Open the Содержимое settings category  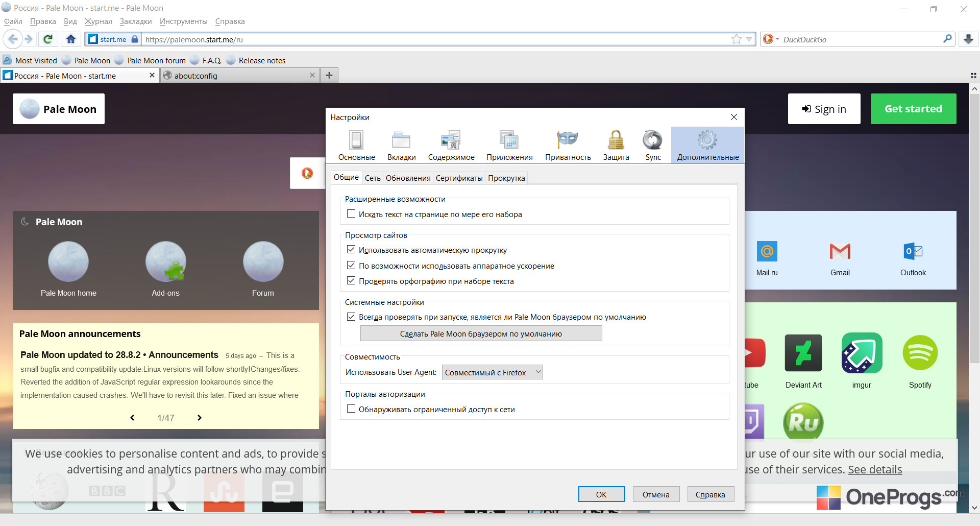[451, 145]
